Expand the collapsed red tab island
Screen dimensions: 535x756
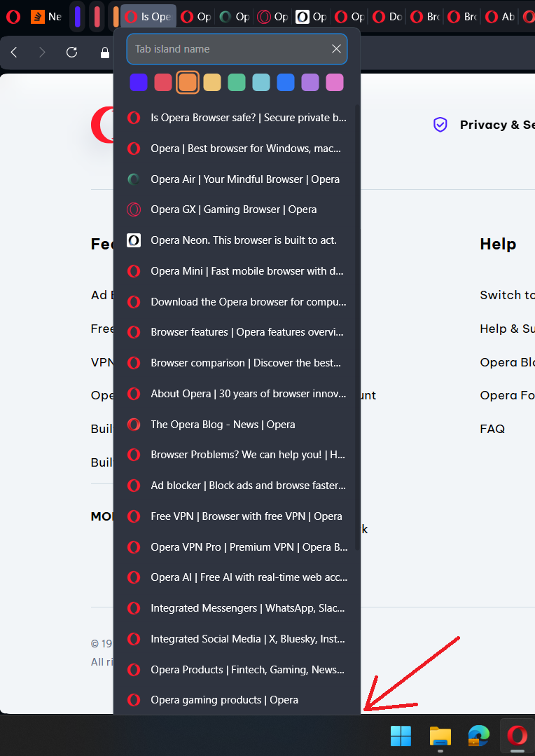pyautogui.click(x=97, y=17)
